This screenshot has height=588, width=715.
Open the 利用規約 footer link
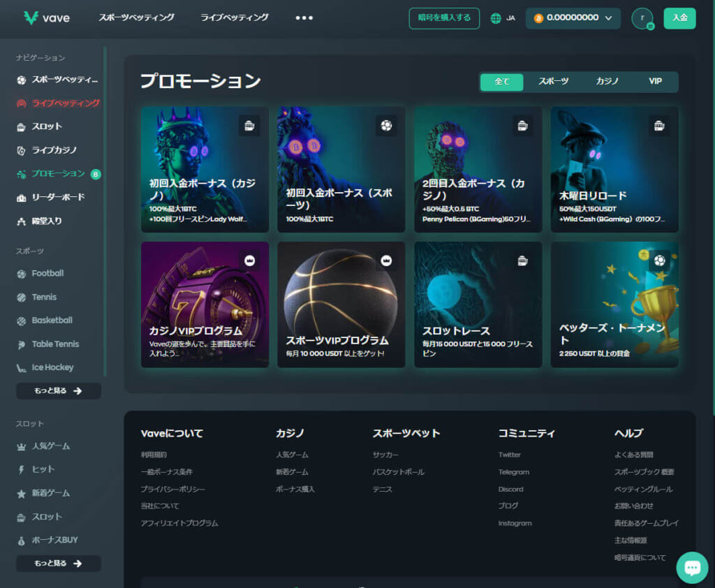coord(154,455)
